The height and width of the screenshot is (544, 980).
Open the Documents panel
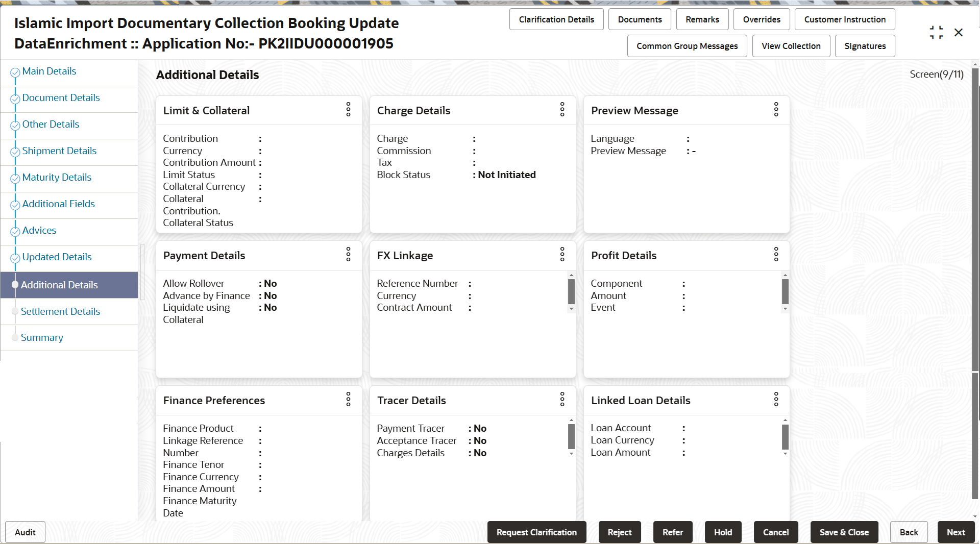tap(640, 19)
